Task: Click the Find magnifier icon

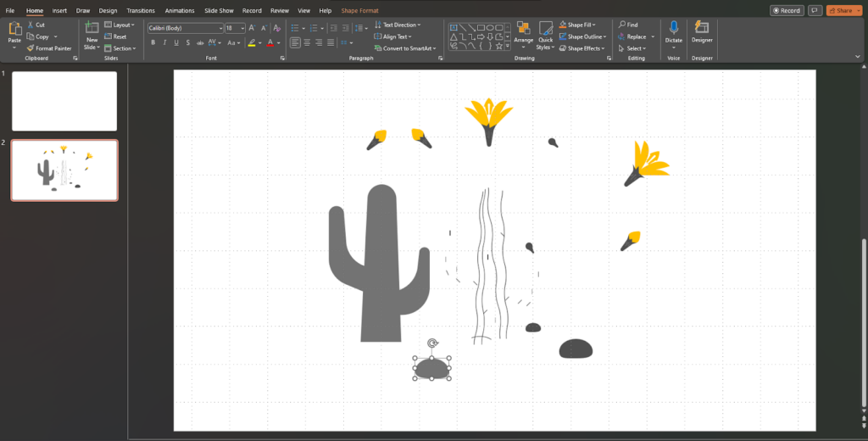Action: pyautogui.click(x=621, y=25)
